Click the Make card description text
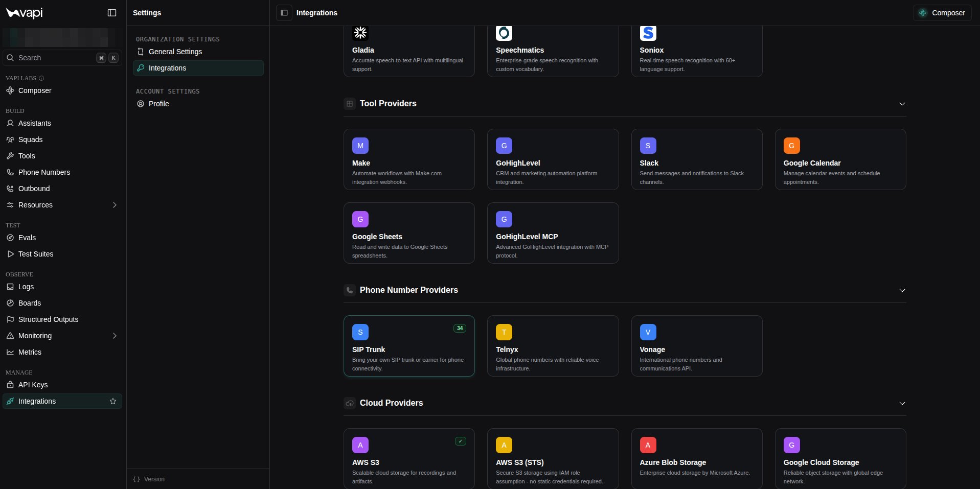 click(x=397, y=177)
